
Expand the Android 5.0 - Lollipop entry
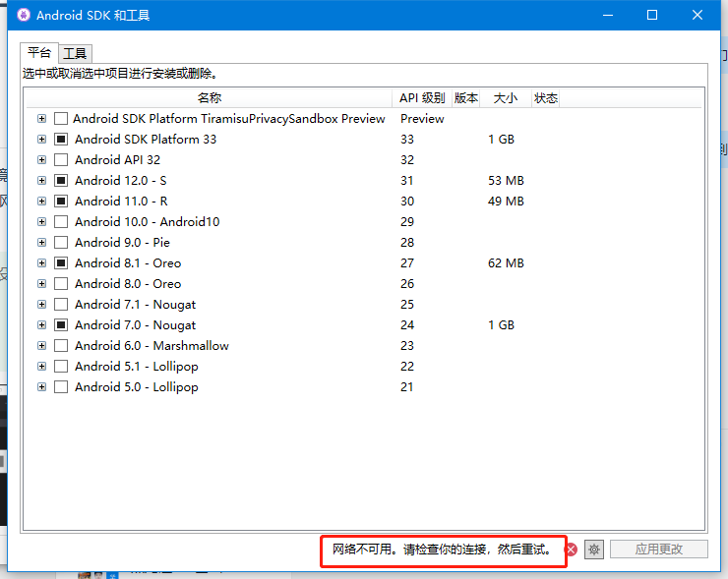41,386
